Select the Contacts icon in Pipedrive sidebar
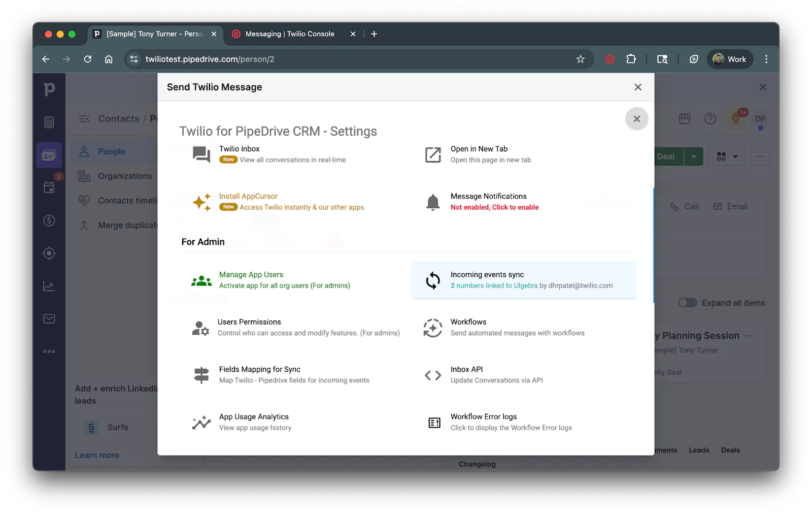Viewport: 812px width, 514px height. coord(49,155)
